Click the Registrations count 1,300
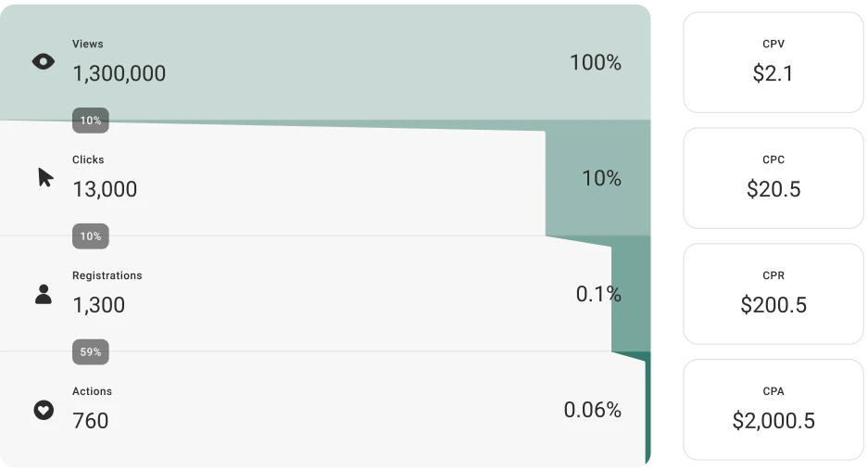This screenshot has width=868, height=471. coord(98,305)
